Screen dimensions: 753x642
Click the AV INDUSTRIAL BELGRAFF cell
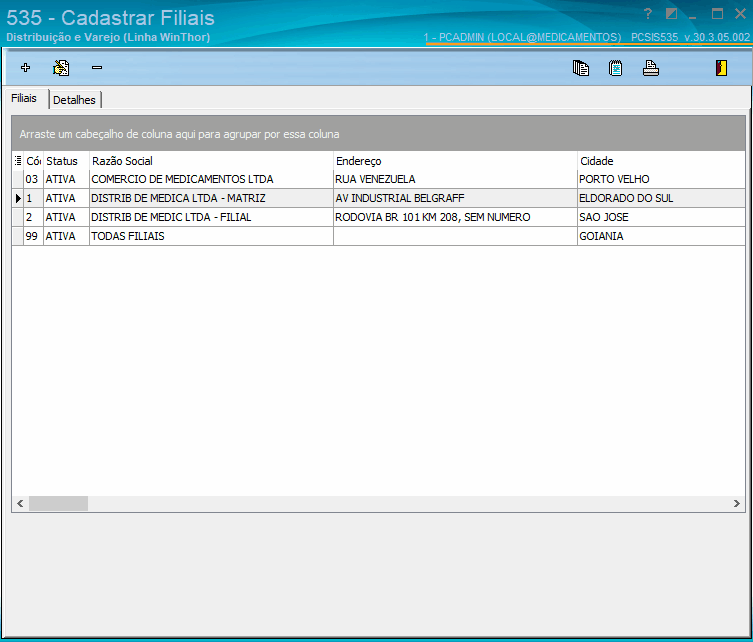tap(455, 198)
